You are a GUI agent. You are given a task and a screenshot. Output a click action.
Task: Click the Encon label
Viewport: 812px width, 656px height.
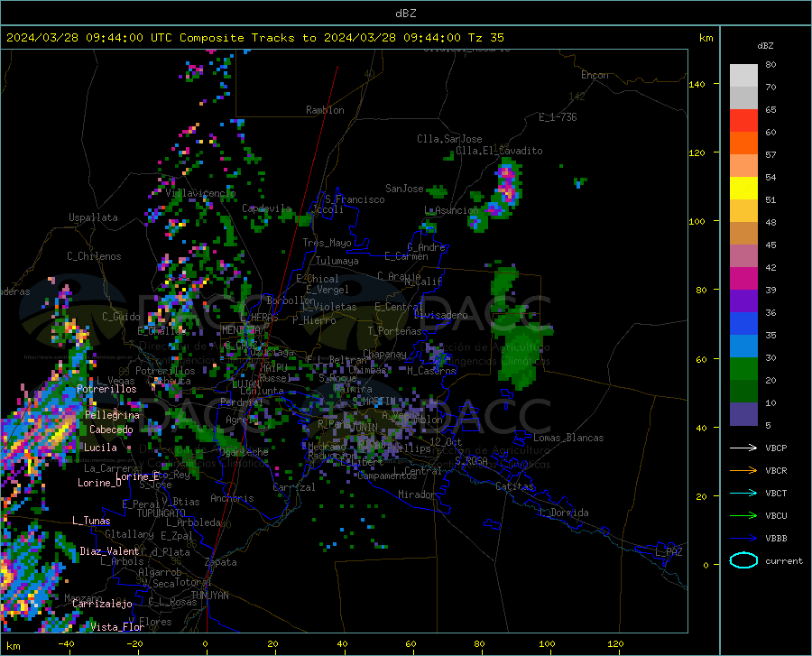coord(595,75)
